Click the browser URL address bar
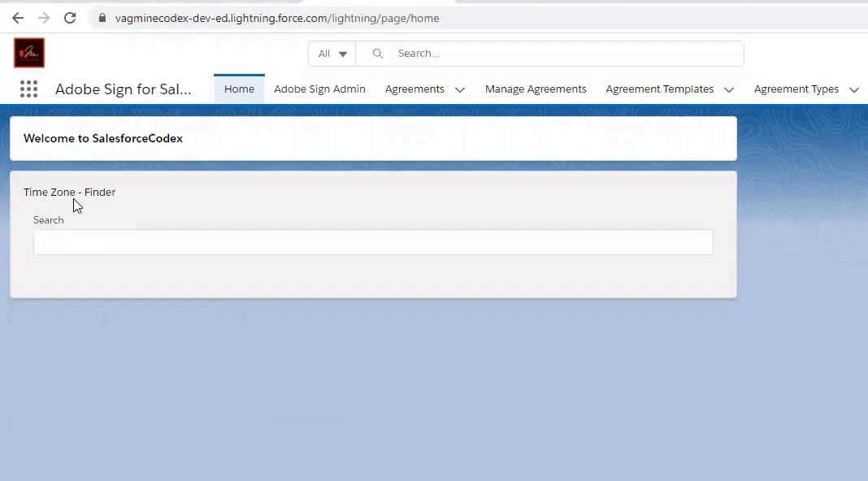This screenshot has width=868, height=481. (476, 18)
